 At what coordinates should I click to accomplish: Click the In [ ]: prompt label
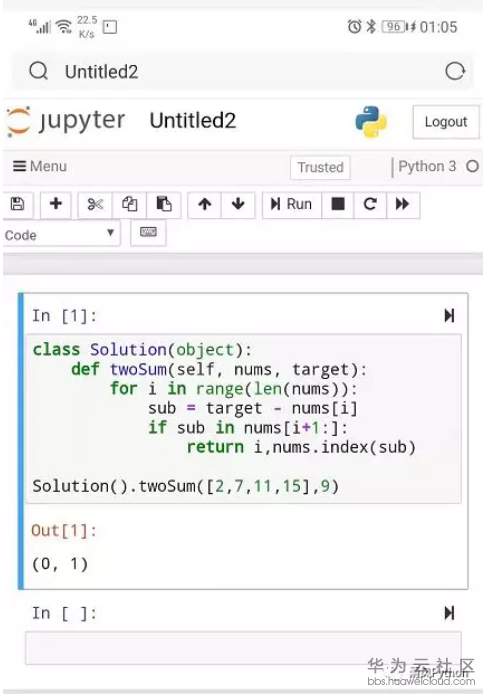(64, 613)
